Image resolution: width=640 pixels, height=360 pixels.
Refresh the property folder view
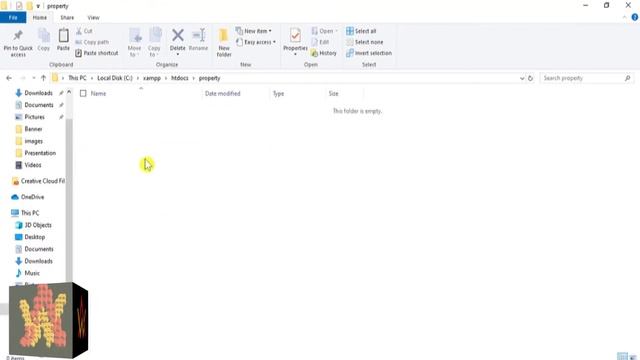pos(530,78)
